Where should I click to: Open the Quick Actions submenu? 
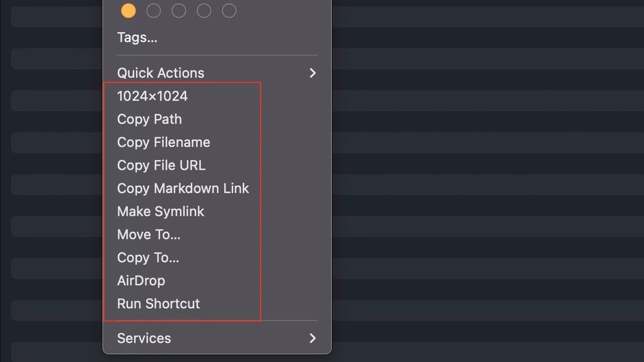click(x=161, y=73)
